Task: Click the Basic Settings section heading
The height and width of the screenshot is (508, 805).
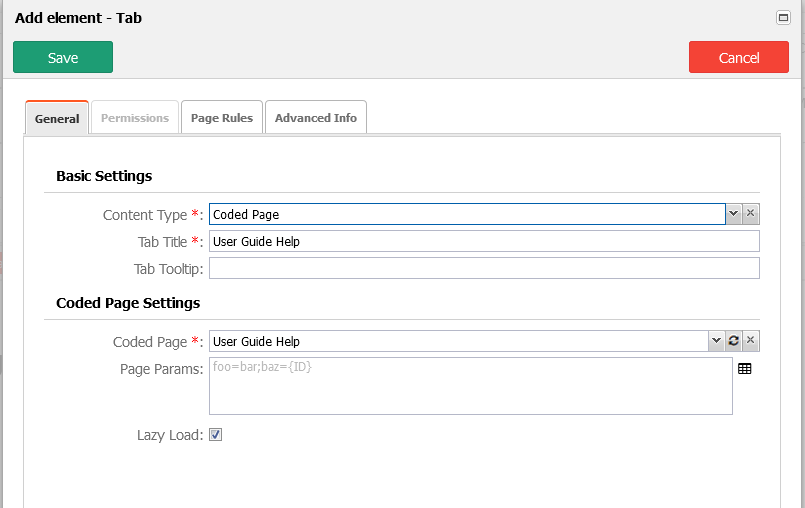Action: [104, 176]
